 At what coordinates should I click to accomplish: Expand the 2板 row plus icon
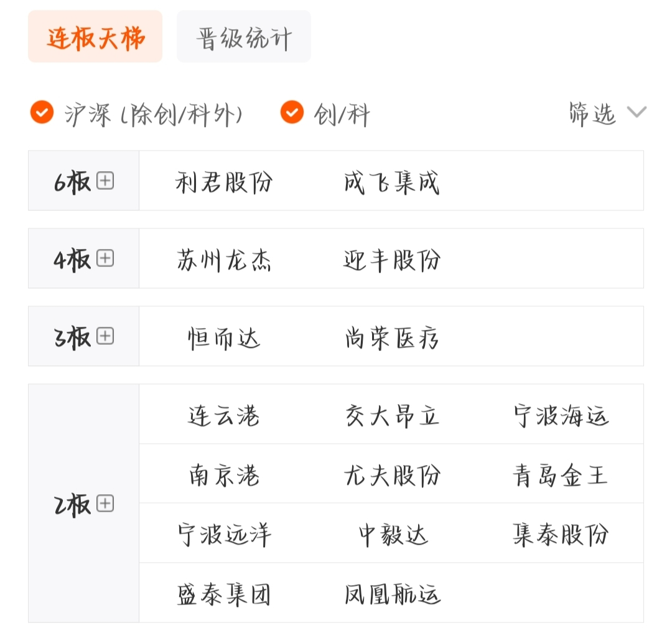click(105, 503)
